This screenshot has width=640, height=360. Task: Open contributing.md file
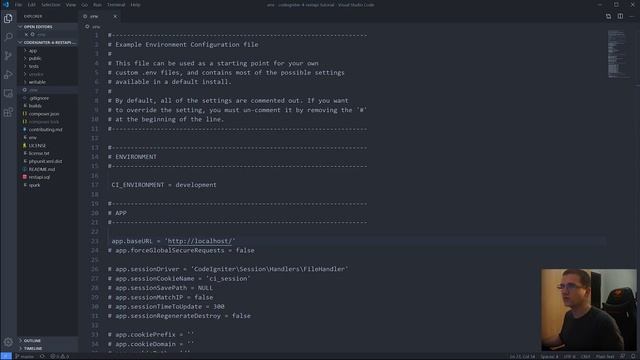tap(48, 129)
